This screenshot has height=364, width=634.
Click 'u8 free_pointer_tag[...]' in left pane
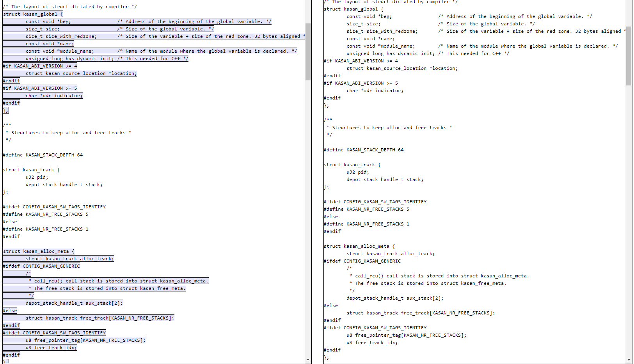pos(85,340)
